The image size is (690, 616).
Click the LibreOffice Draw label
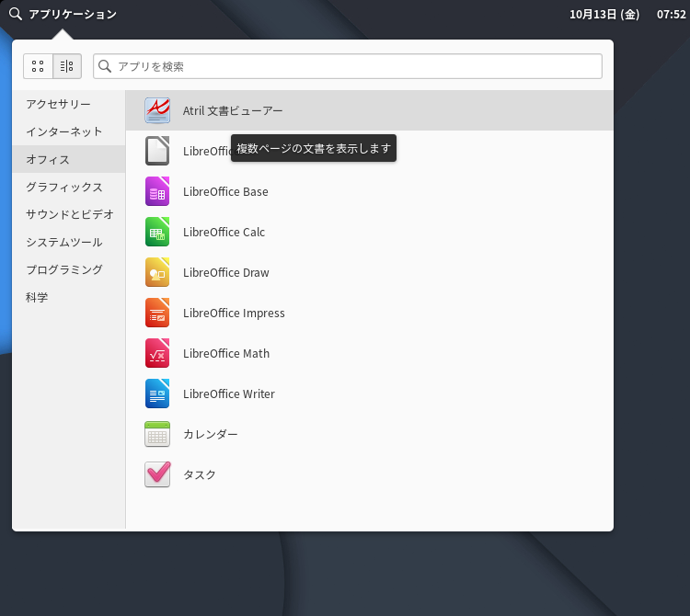click(x=226, y=273)
